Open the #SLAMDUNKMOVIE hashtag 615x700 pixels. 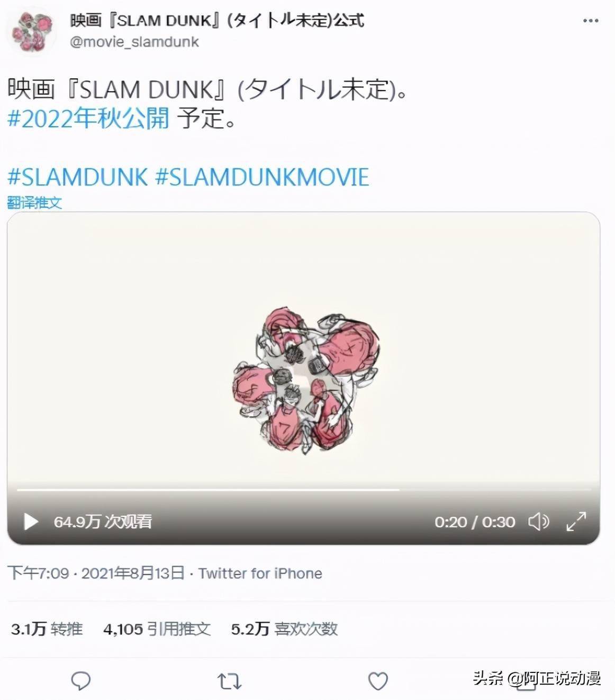262,177
